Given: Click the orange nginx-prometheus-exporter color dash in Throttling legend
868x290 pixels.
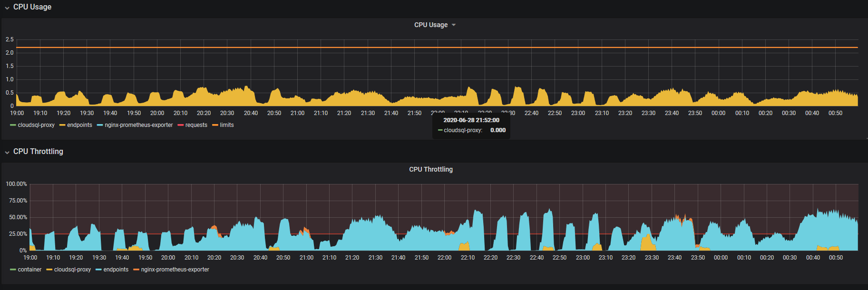Looking at the screenshot, I should [x=136, y=270].
